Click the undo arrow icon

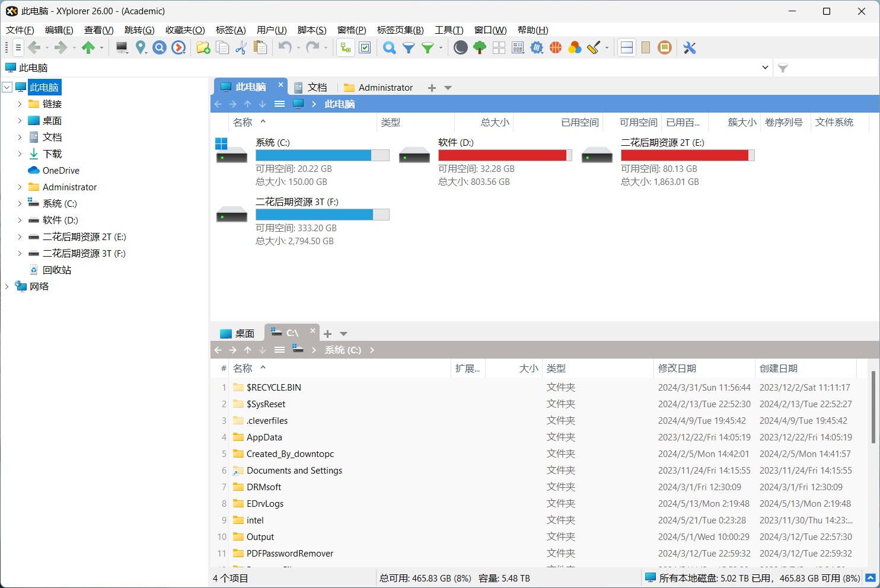[x=284, y=47]
